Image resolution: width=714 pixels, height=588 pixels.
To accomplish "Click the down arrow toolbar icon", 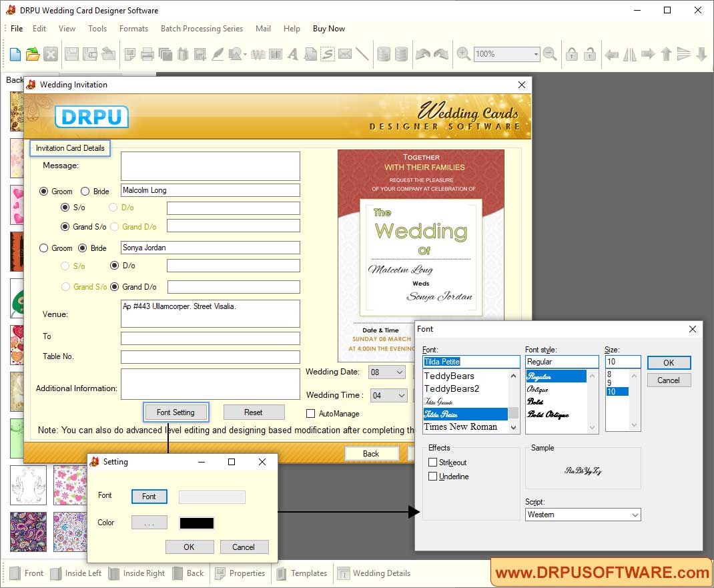I will coord(702,54).
